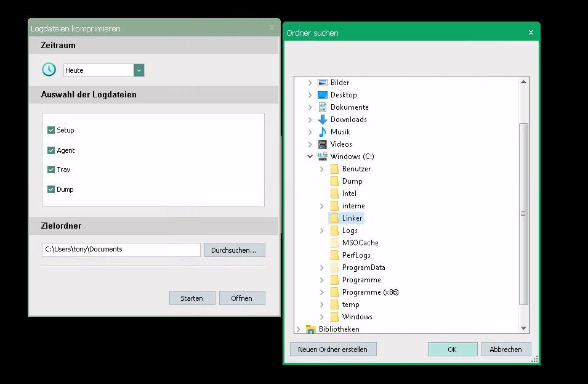
Task: Uncheck the Dump log checkbox
Action: coord(51,189)
